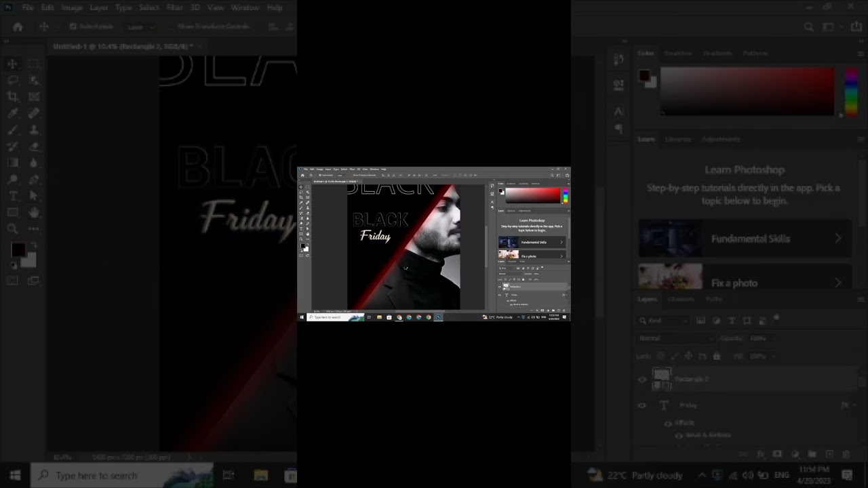
Task: Select the Frame tool in the enlarged backdrop
Action: [x=34, y=97]
